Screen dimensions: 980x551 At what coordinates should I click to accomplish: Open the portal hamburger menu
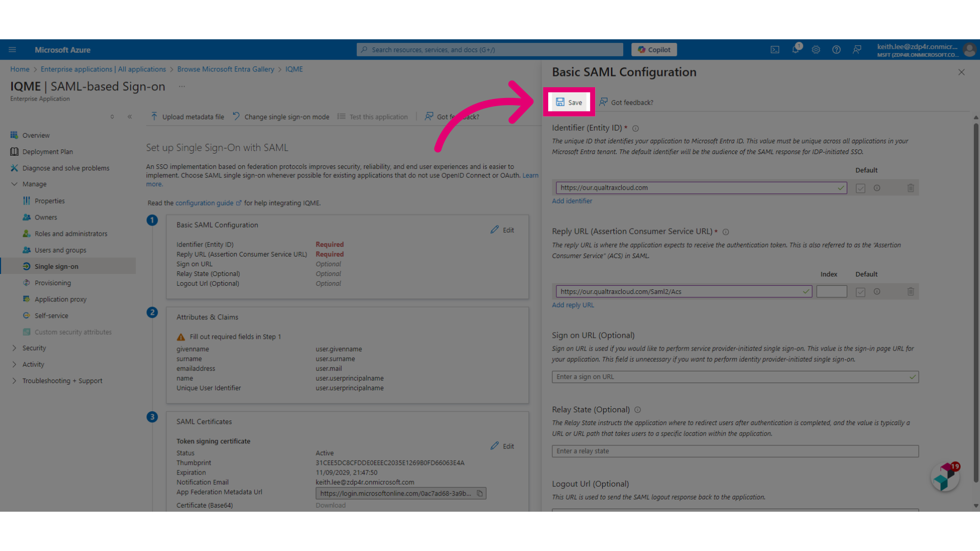point(12,49)
